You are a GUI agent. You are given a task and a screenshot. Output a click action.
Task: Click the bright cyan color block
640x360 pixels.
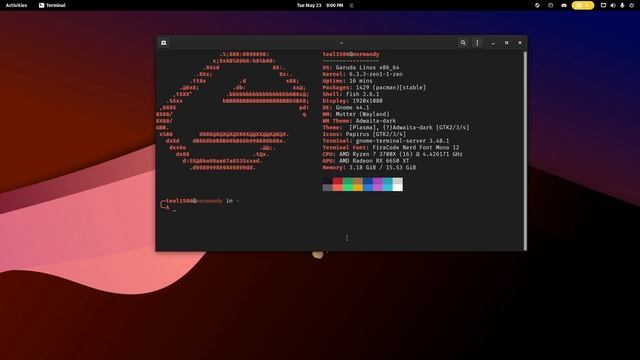[388, 187]
